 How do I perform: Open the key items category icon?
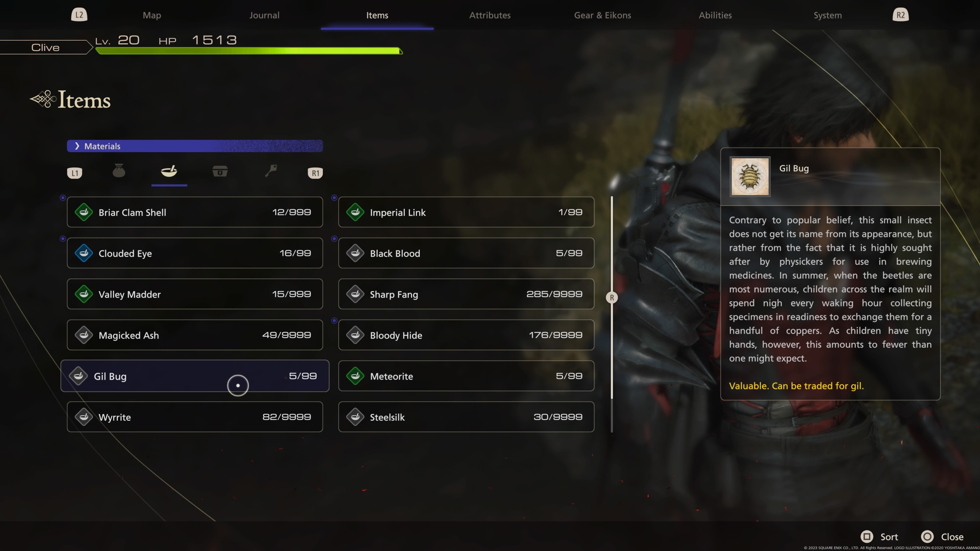(271, 171)
